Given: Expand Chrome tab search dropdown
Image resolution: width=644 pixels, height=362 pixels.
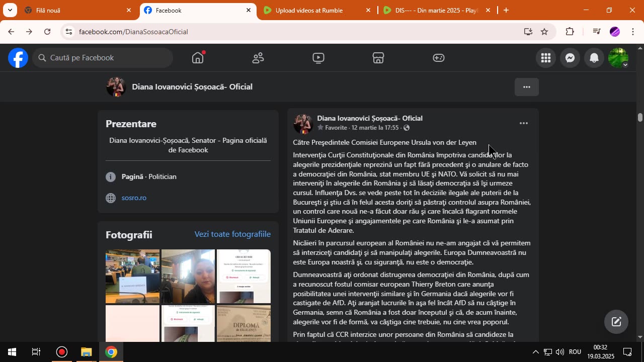Looking at the screenshot, I should pos(10,10).
